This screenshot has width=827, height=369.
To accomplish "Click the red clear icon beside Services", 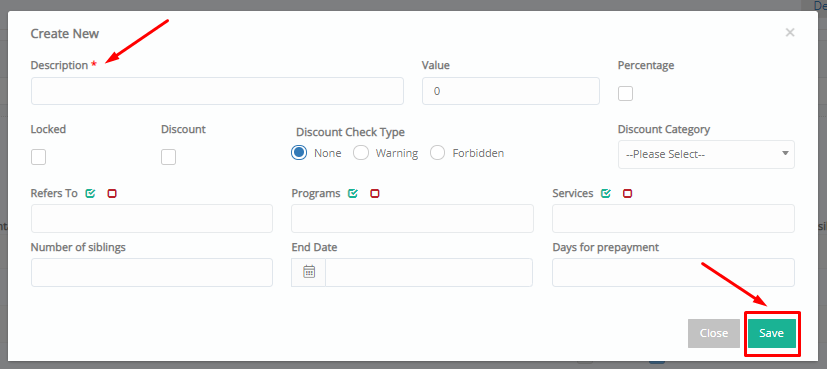I will coord(627,193).
